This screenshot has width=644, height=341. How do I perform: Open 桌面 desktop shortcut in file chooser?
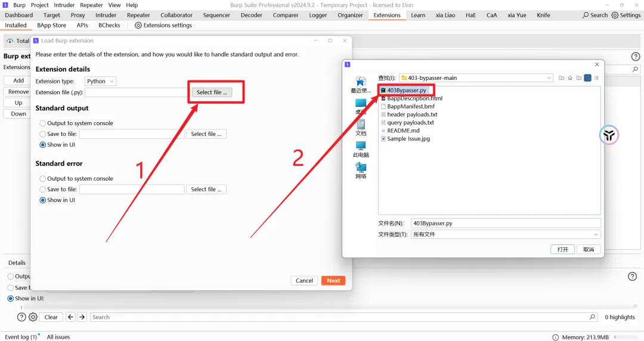pos(361,106)
